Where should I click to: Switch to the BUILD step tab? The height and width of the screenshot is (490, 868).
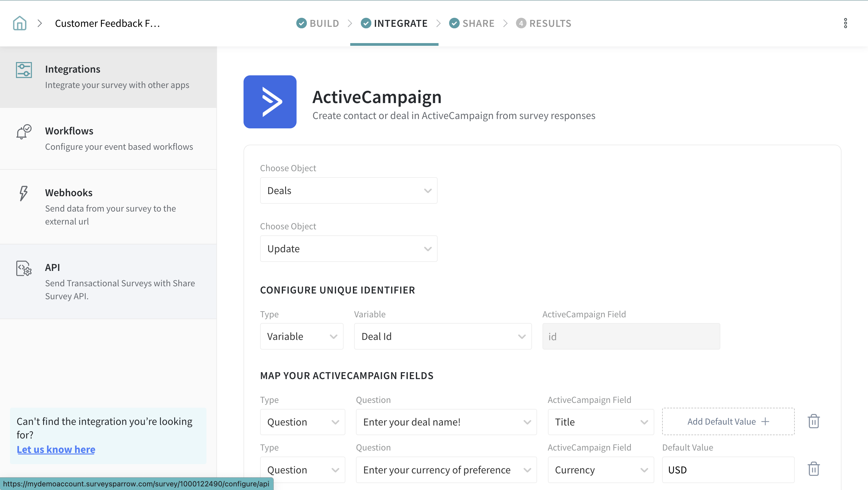pos(318,23)
